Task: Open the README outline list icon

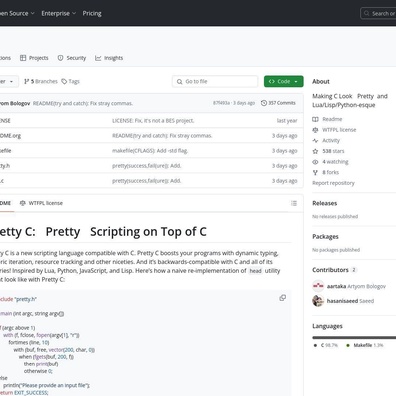Action: pyautogui.click(x=294, y=203)
